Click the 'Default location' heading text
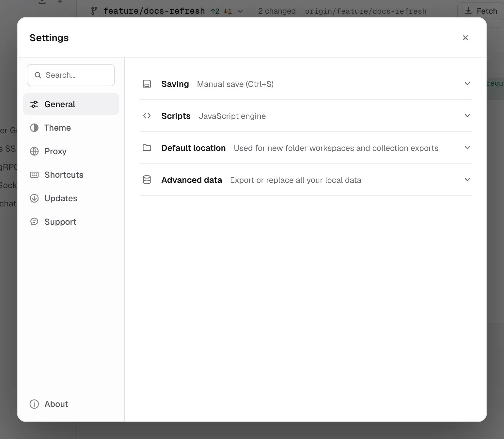 [x=193, y=148]
